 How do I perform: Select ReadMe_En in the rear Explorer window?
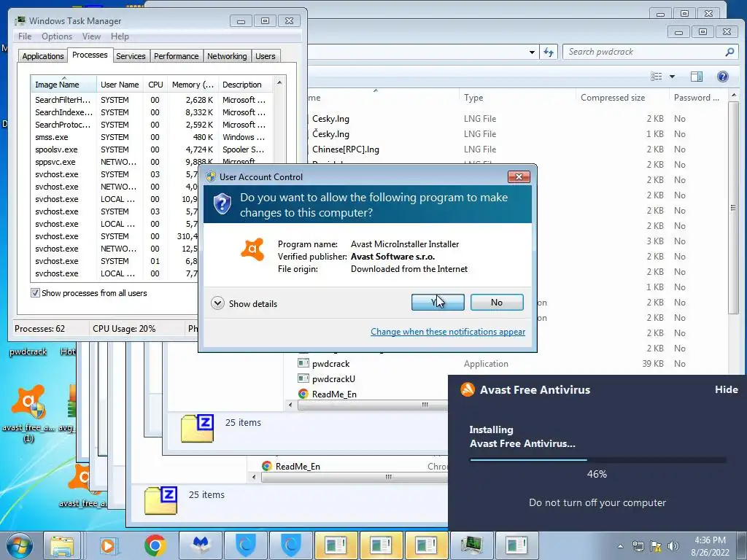[x=298, y=466]
